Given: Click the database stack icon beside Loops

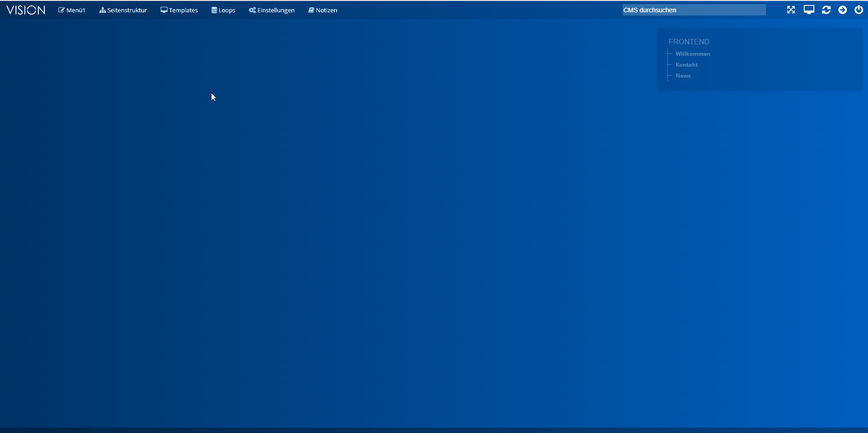Looking at the screenshot, I should tap(214, 10).
